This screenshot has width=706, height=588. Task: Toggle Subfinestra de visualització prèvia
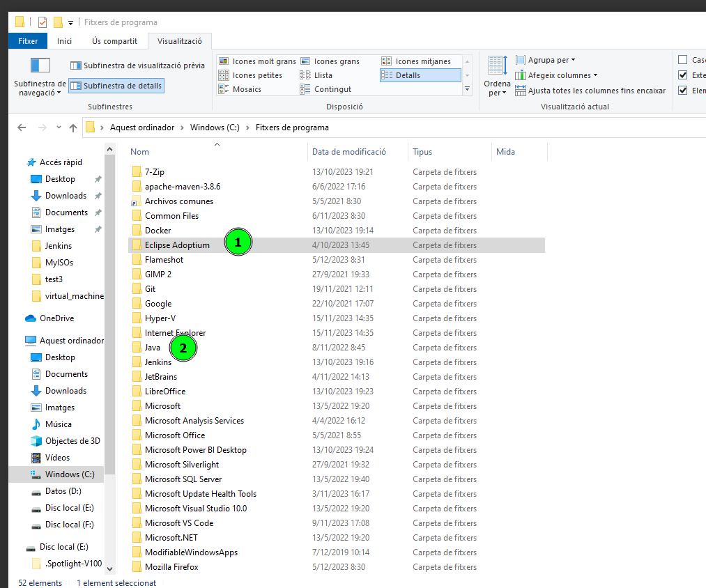[x=138, y=65]
